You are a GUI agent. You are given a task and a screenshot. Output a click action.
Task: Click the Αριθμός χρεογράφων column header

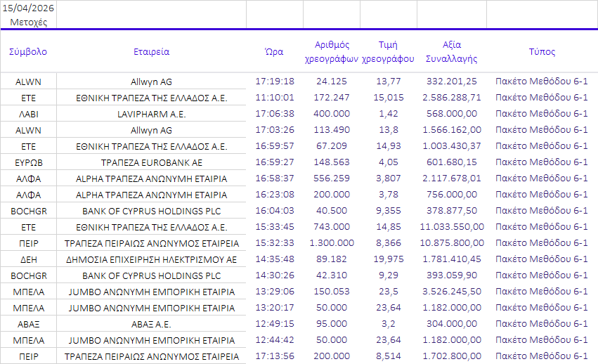point(332,51)
